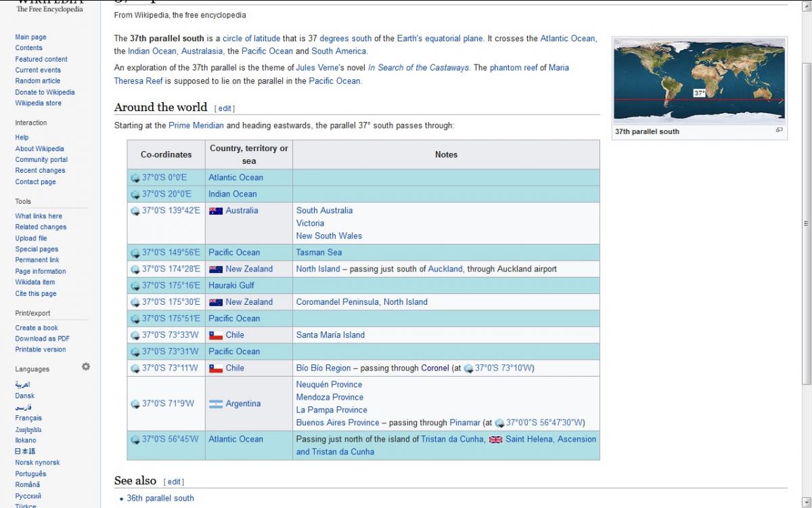Open Recent changes in sidebar
812x508 pixels.
40,171
